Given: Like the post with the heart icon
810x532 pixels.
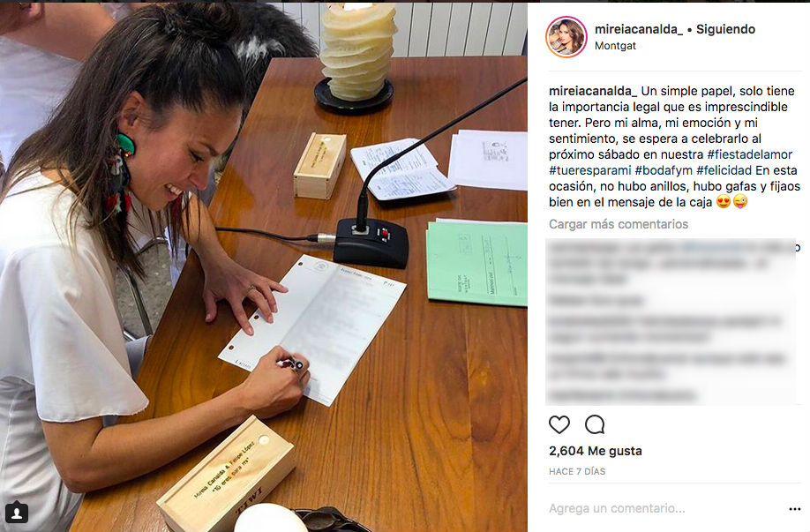Looking at the screenshot, I should pyautogui.click(x=559, y=424).
